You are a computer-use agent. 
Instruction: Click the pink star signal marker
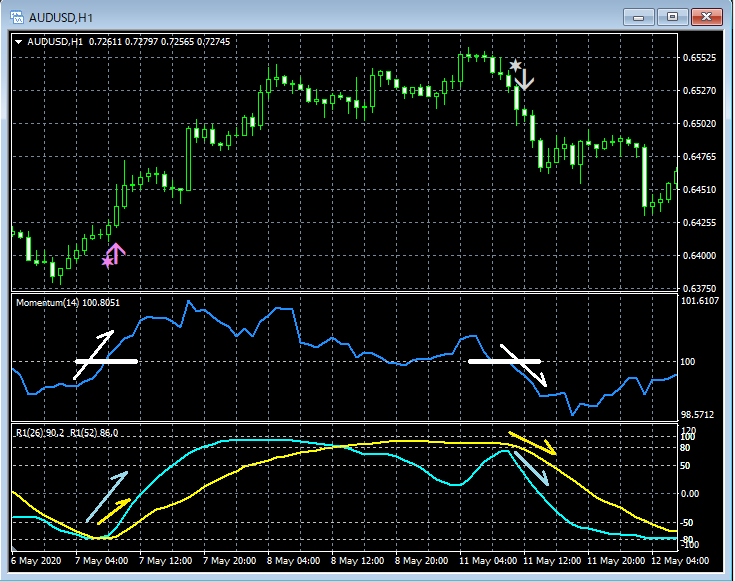click(107, 261)
